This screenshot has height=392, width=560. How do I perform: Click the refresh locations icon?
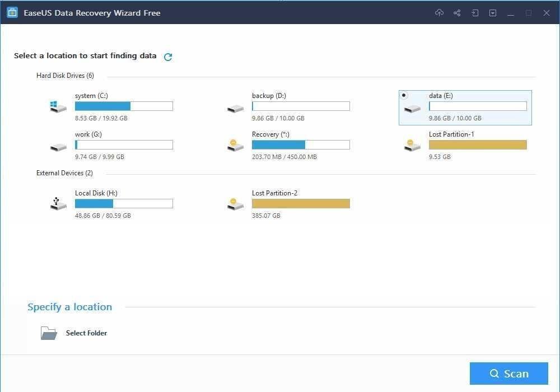point(168,57)
